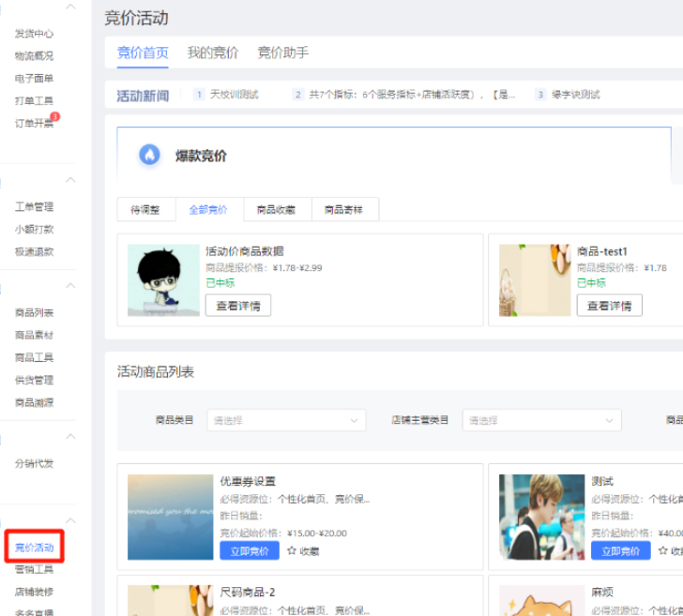Click the 爆款竞价 heading
This screenshot has height=616, width=683.
tap(201, 156)
